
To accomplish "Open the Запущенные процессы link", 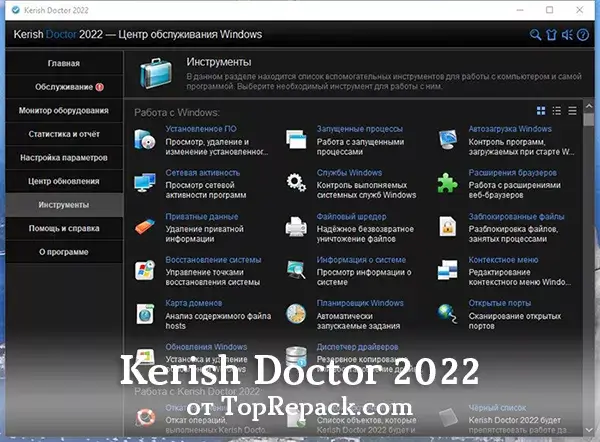I will click(x=360, y=129).
